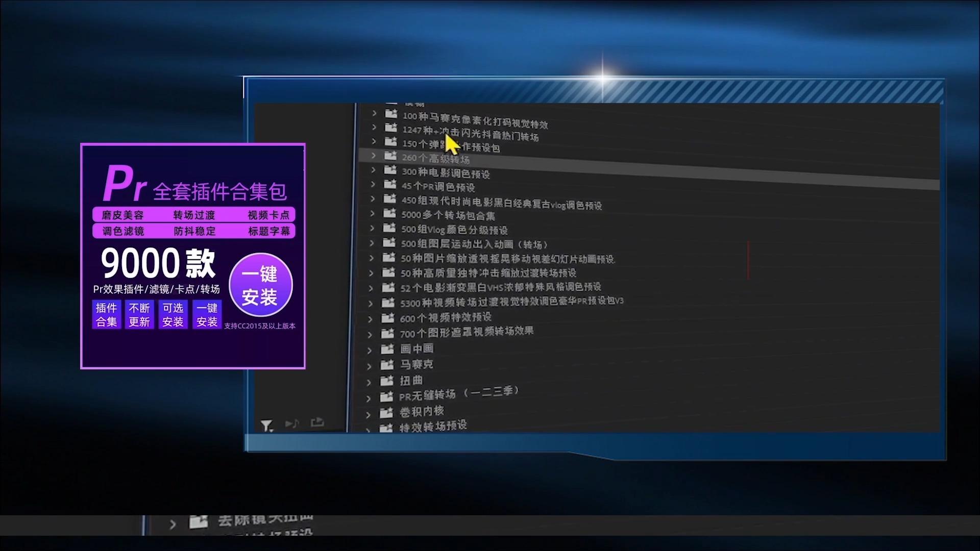This screenshot has height=551, width=980.
Task: Select the folder icon next to 300种电影调色预设
Action: pyautogui.click(x=390, y=170)
